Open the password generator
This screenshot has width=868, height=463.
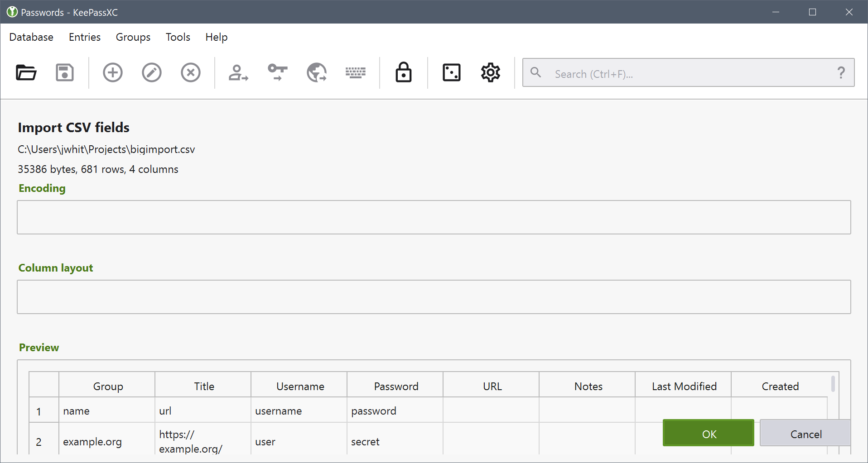[451, 72]
